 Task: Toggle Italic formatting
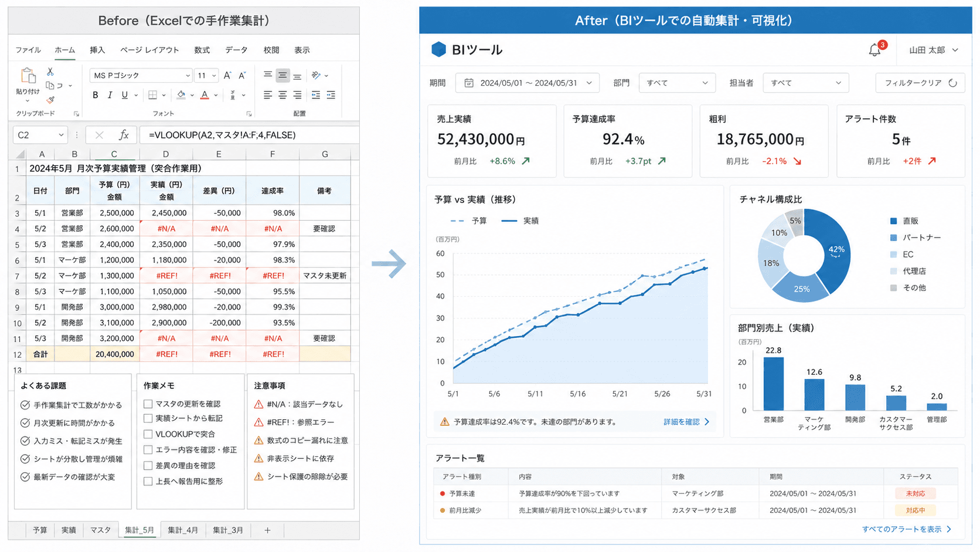(110, 95)
